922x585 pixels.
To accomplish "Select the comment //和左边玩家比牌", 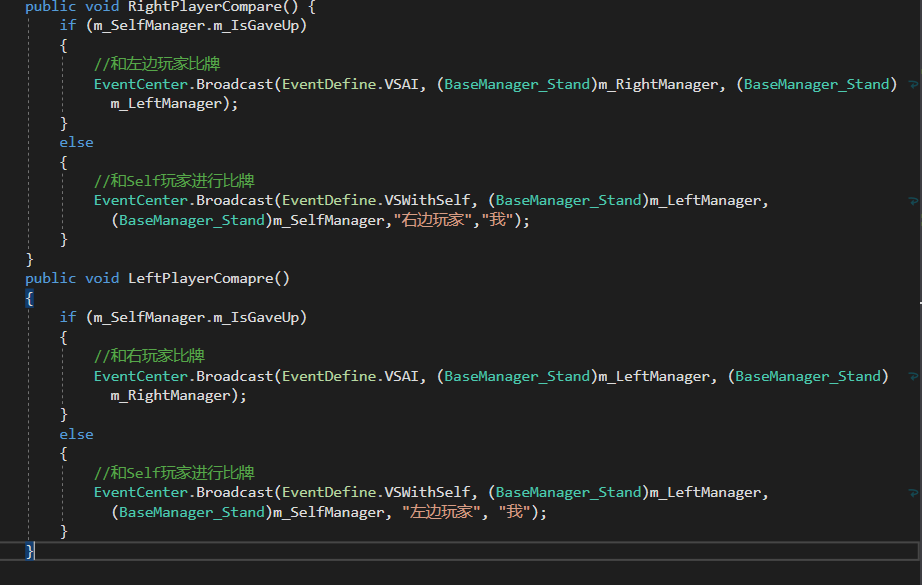I will pos(157,63).
